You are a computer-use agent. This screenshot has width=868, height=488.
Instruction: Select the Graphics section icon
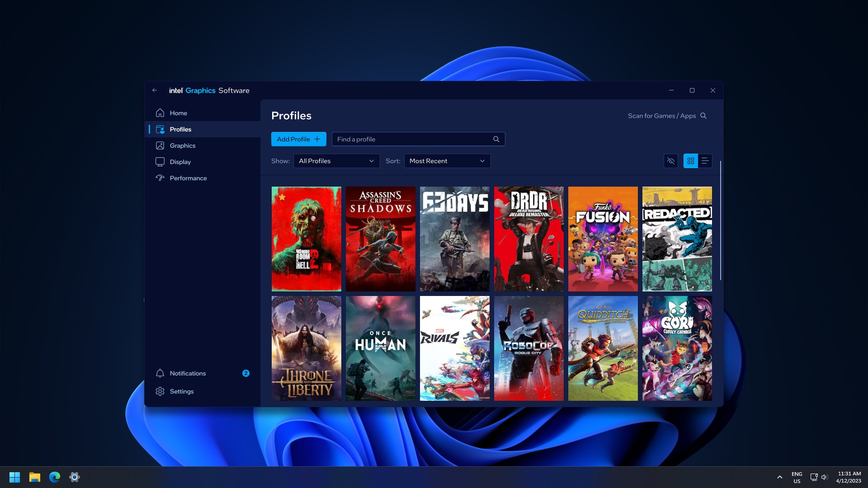point(160,145)
